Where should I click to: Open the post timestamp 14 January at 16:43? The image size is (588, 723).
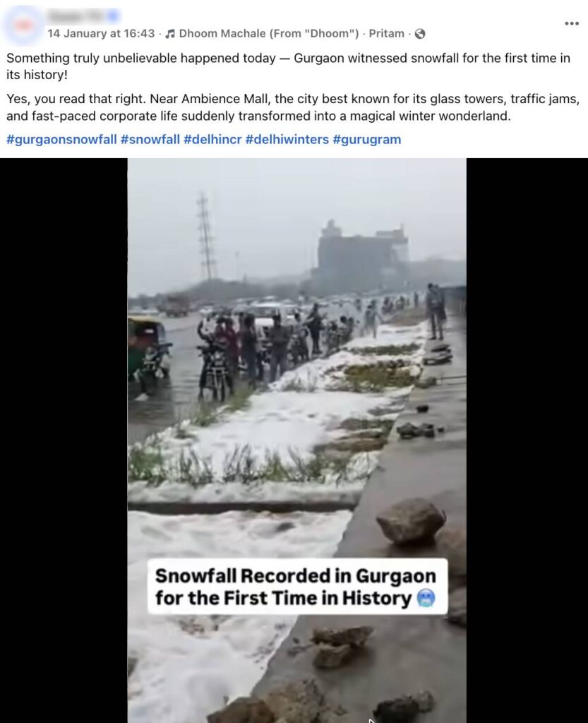pyautogui.click(x=101, y=34)
